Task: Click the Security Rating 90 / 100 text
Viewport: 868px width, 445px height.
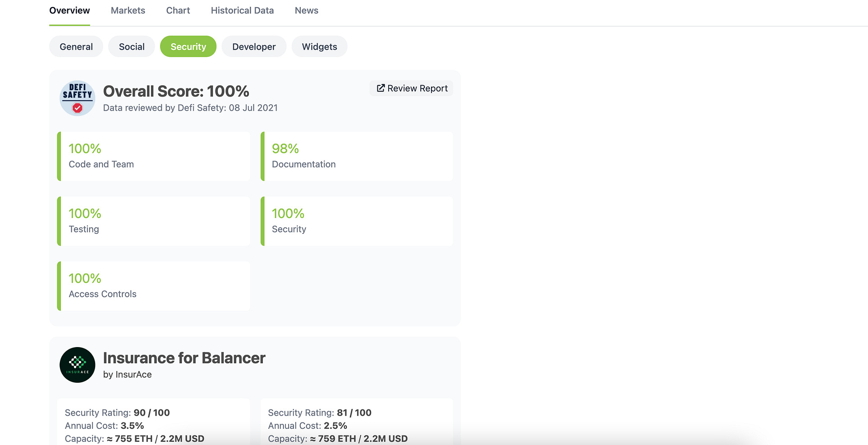Action: (x=117, y=413)
